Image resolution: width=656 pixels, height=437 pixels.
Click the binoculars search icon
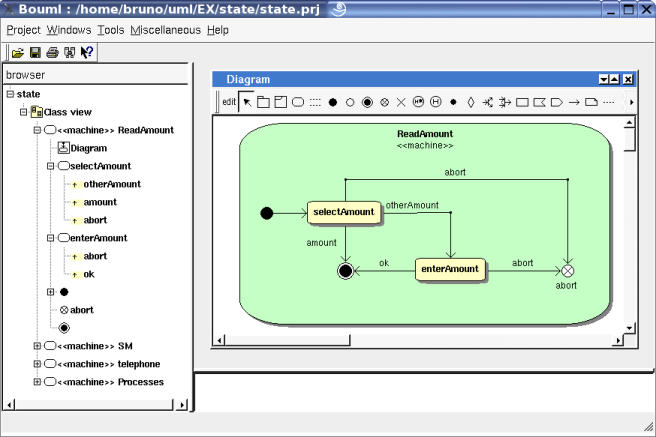[69, 52]
